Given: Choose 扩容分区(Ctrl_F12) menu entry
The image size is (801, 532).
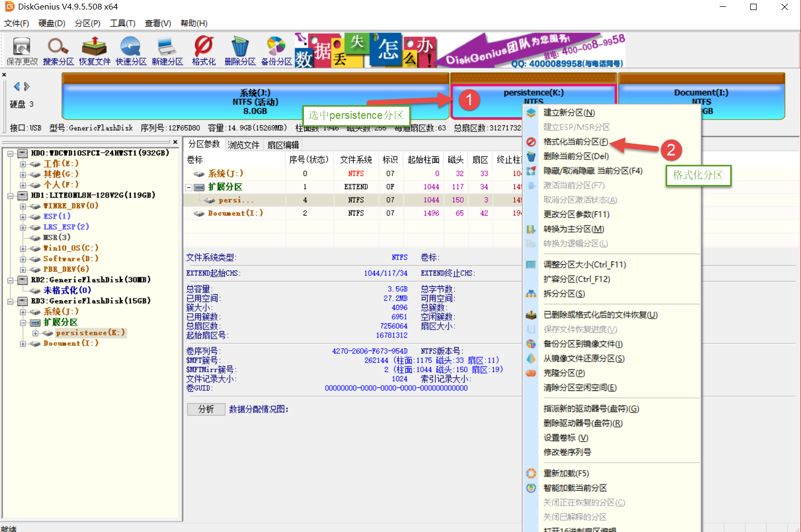Looking at the screenshot, I should tap(612, 279).
